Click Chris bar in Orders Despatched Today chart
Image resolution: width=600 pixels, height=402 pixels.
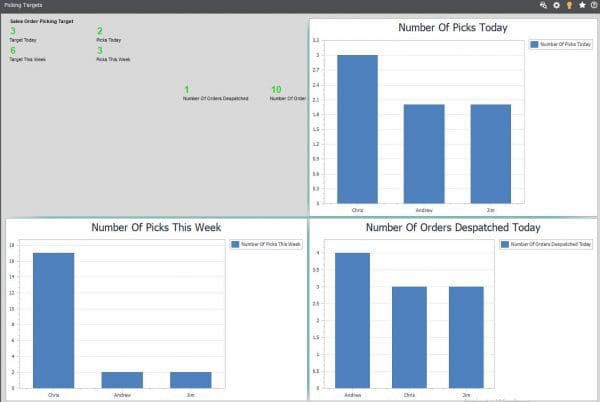[409, 337]
